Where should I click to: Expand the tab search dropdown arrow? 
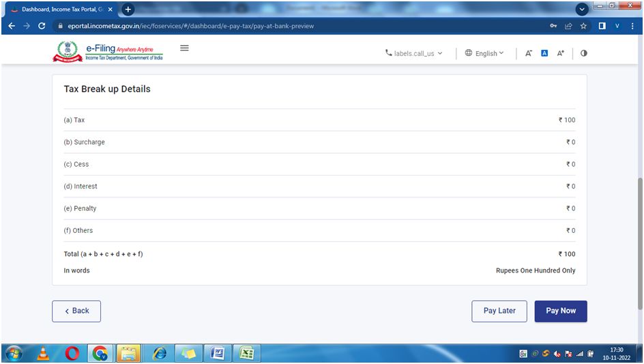click(x=582, y=10)
